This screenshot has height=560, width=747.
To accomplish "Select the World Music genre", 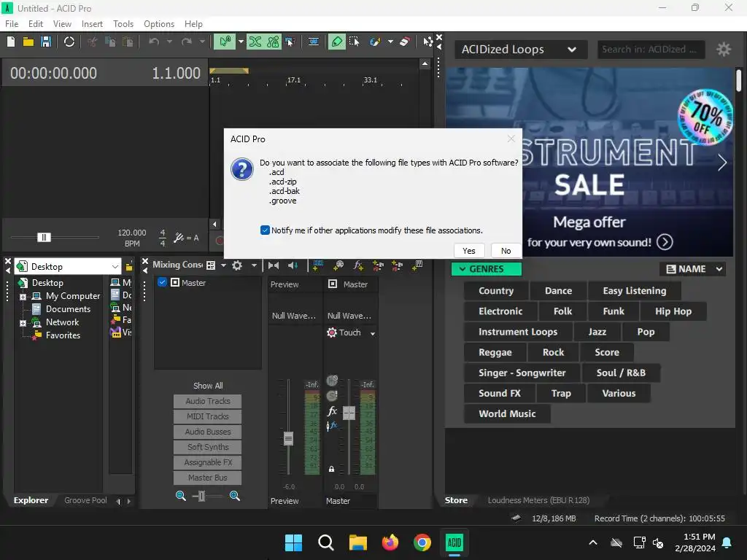I will tap(507, 414).
